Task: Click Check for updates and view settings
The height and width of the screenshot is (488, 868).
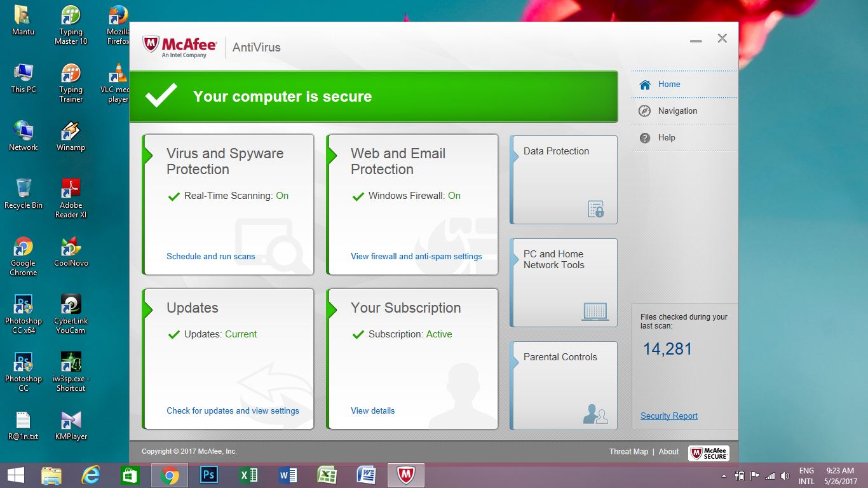Action: click(x=233, y=411)
